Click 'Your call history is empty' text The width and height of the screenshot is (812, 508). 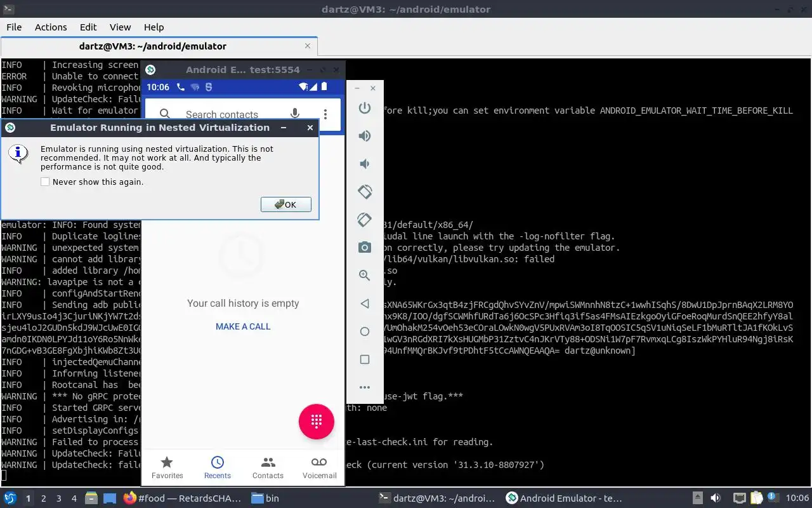click(x=243, y=304)
